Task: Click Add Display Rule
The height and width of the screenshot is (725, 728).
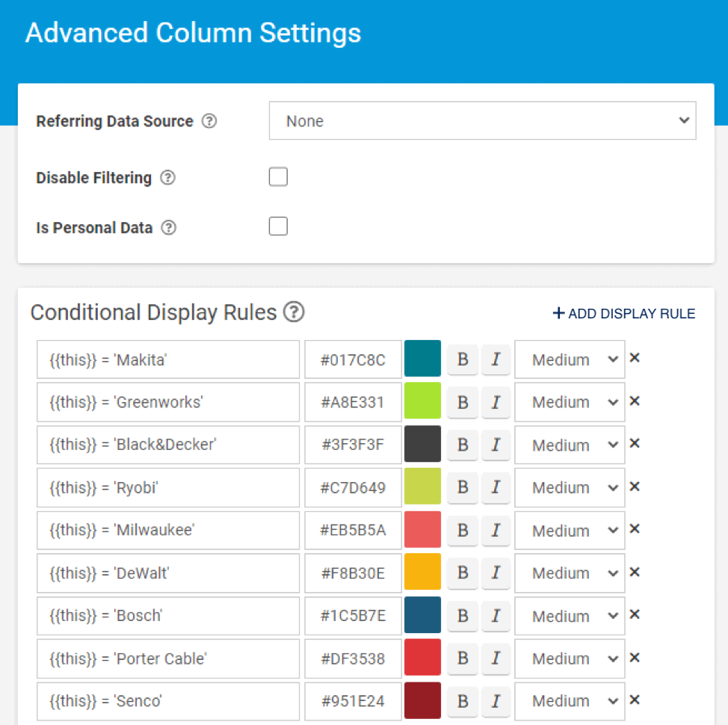Action: coord(624,313)
